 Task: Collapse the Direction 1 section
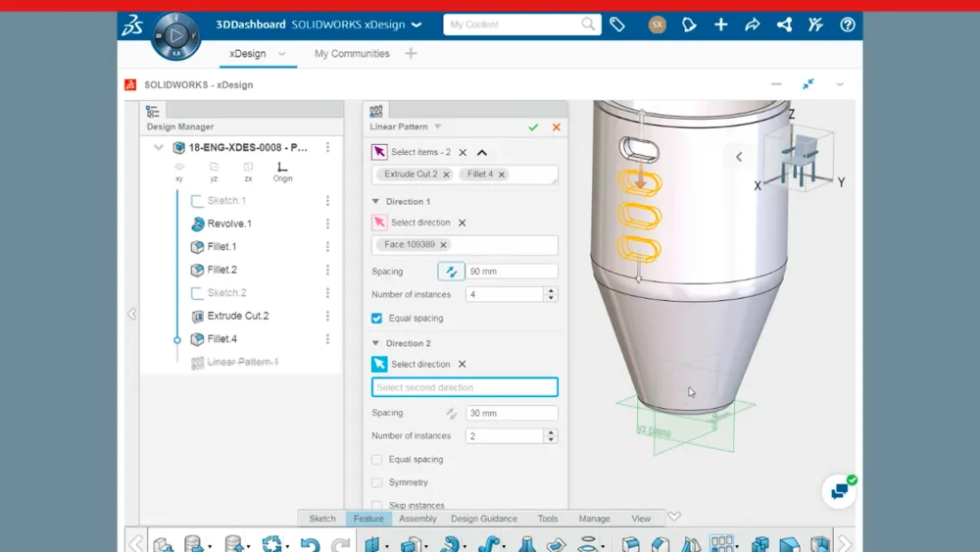click(x=375, y=201)
